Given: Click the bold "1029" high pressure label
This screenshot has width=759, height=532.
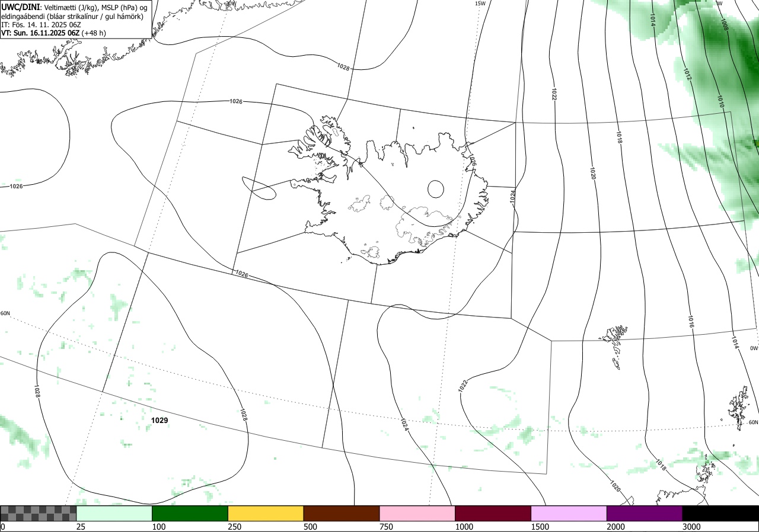Looking at the screenshot, I should click(160, 420).
